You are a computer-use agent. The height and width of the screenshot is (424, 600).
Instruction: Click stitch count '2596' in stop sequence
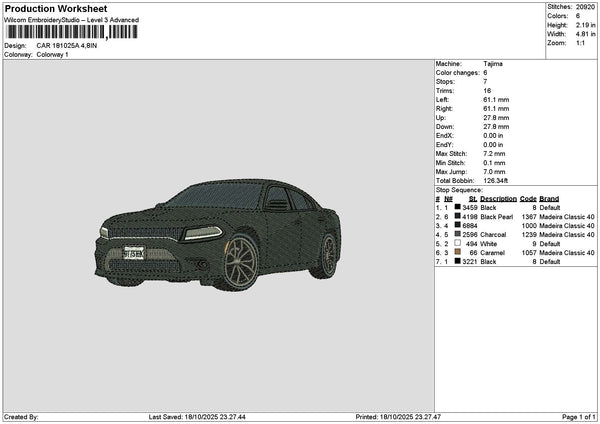[470, 235]
